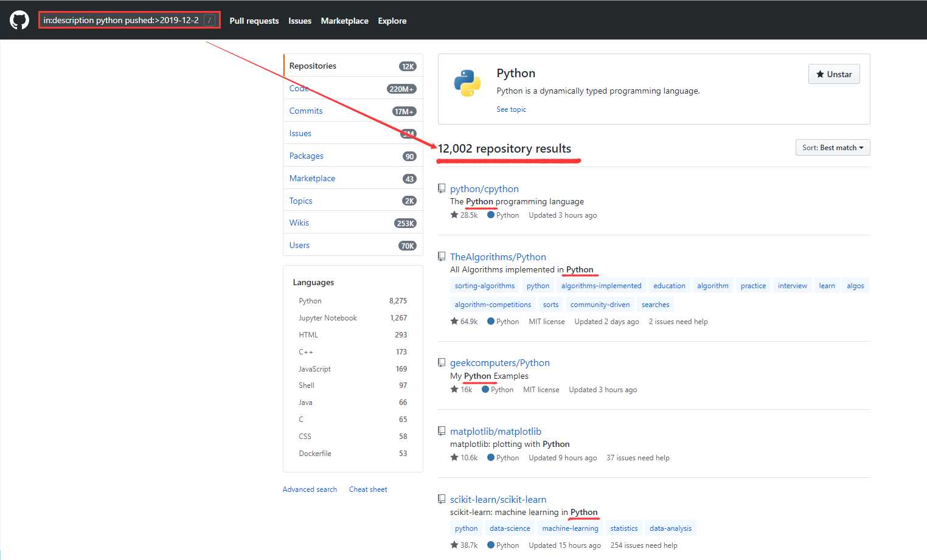
Task: Select the Commits results filter
Action: pos(353,111)
